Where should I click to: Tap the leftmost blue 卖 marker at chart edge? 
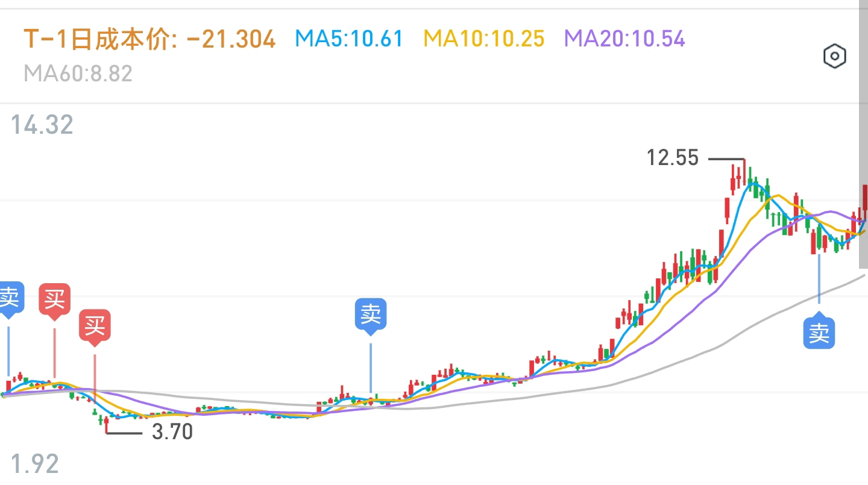click(10, 299)
